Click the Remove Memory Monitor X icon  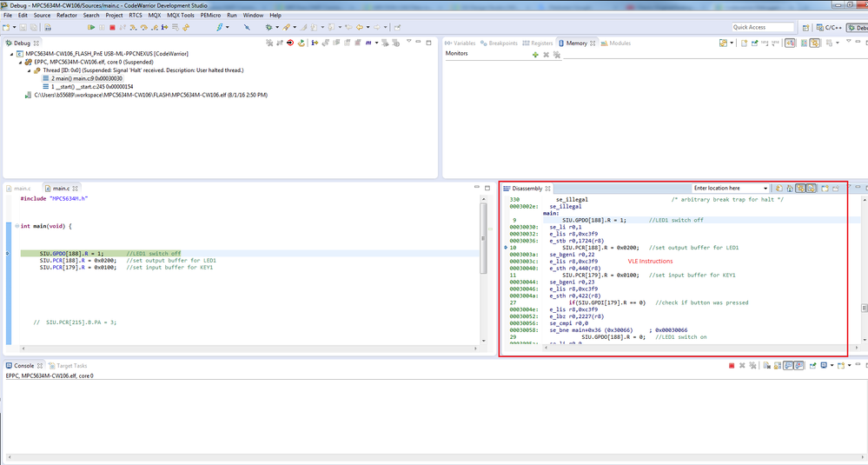[x=546, y=55]
